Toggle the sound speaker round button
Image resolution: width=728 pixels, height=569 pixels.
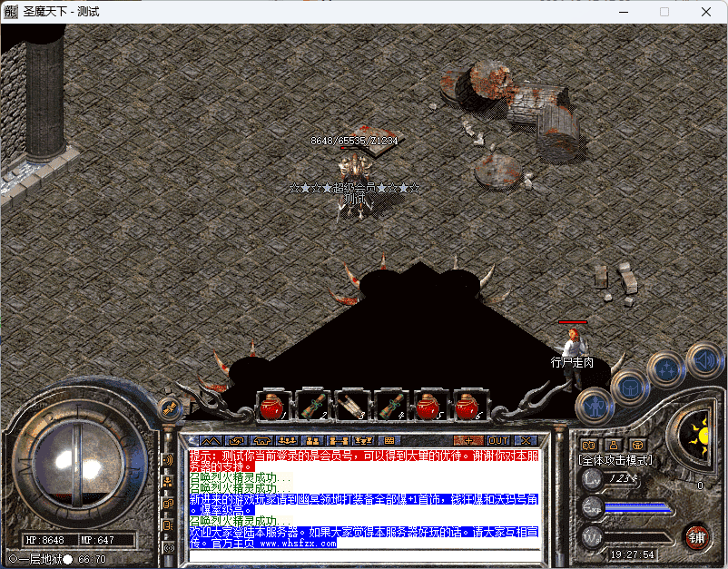point(703,359)
